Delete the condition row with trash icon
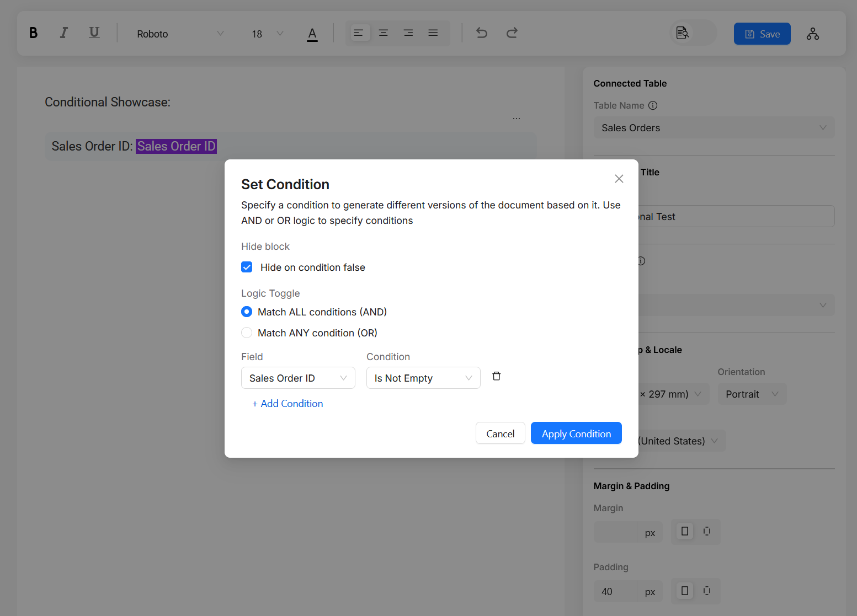 pyautogui.click(x=497, y=376)
